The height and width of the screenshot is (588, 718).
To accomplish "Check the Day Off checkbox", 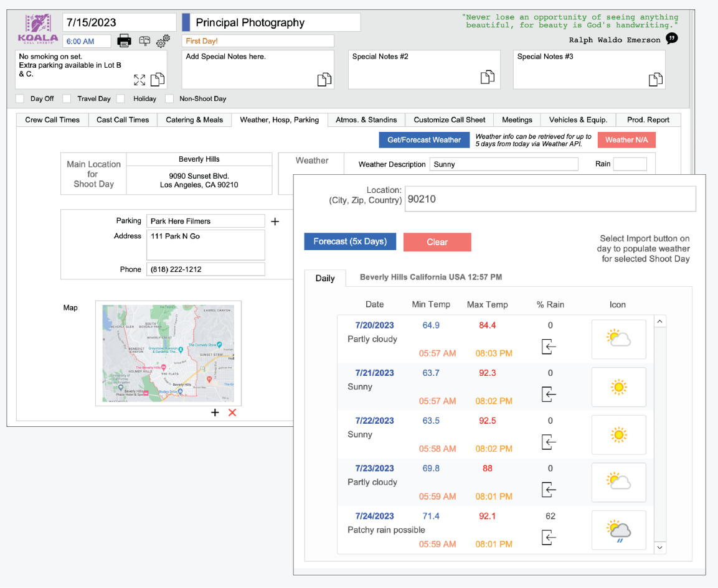I will (x=20, y=99).
